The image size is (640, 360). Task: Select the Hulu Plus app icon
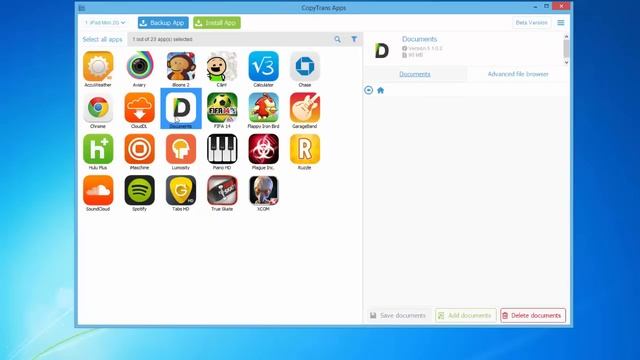pos(98,149)
